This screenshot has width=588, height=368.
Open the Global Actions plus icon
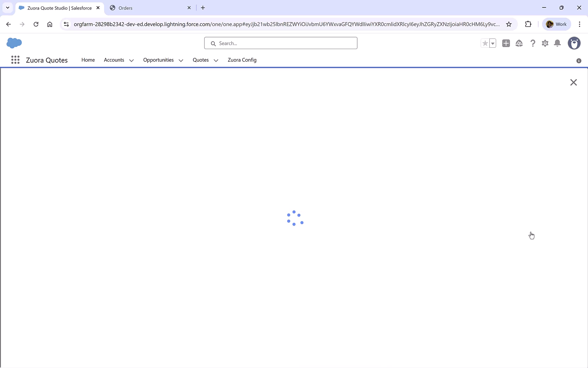[x=506, y=43]
